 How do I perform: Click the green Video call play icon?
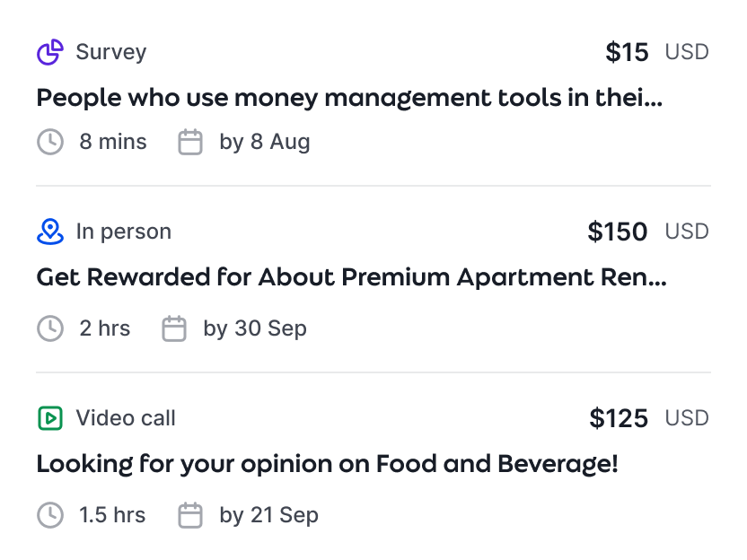tap(50, 418)
